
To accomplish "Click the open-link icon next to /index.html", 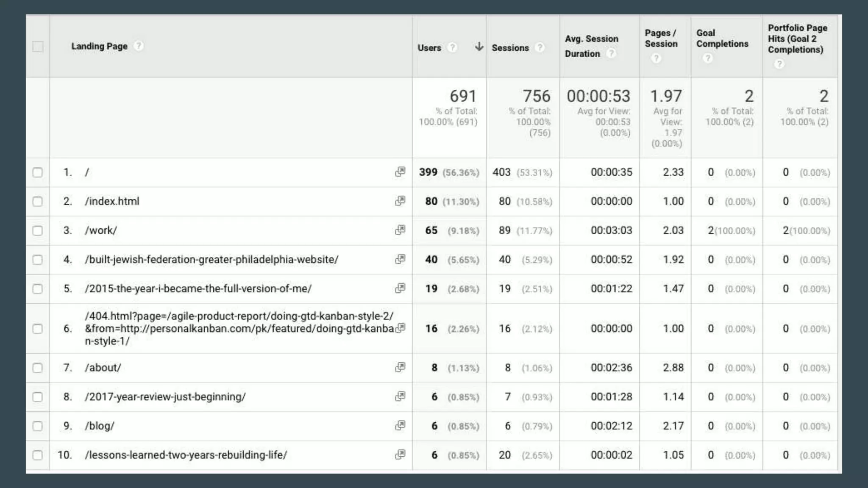I will (x=400, y=201).
